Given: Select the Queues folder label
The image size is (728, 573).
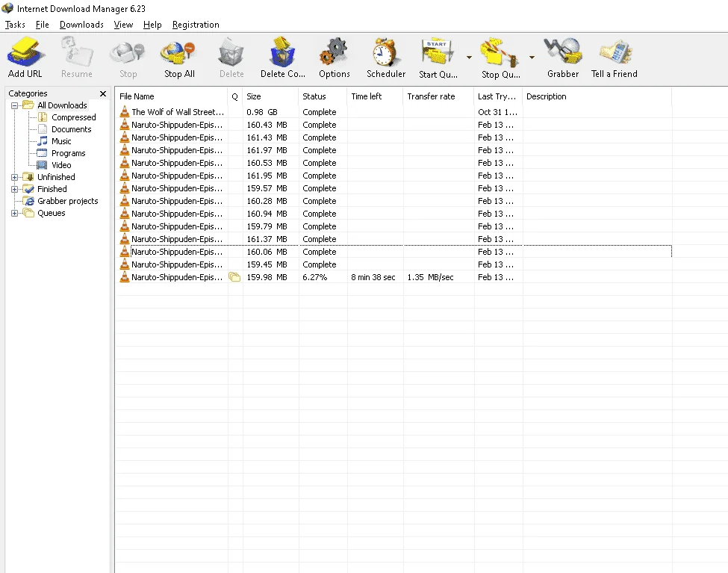Looking at the screenshot, I should point(51,214).
